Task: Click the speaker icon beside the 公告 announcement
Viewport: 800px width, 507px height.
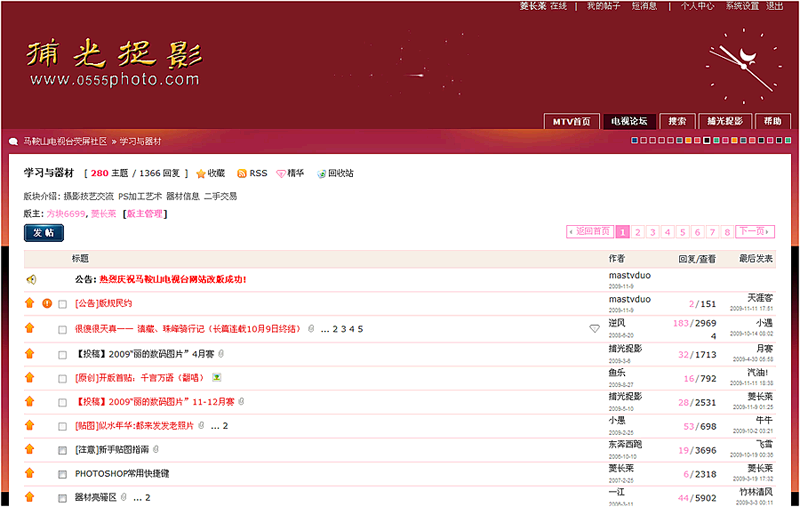Action: (x=31, y=280)
